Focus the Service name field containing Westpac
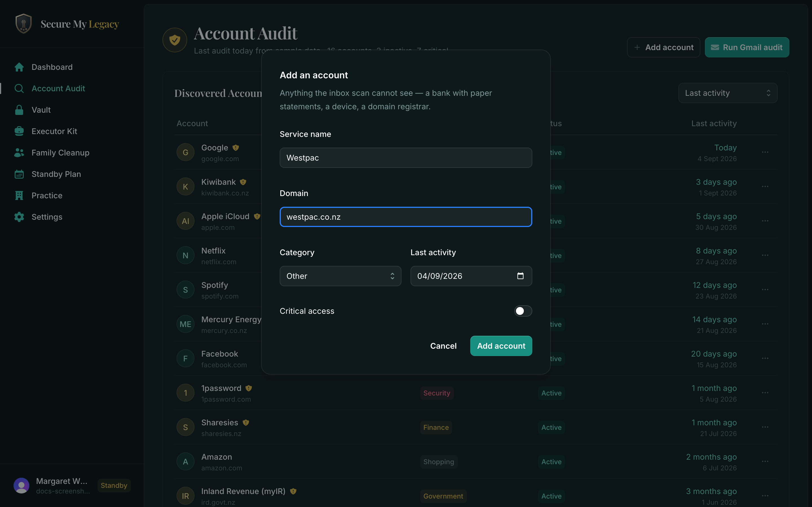 406,158
